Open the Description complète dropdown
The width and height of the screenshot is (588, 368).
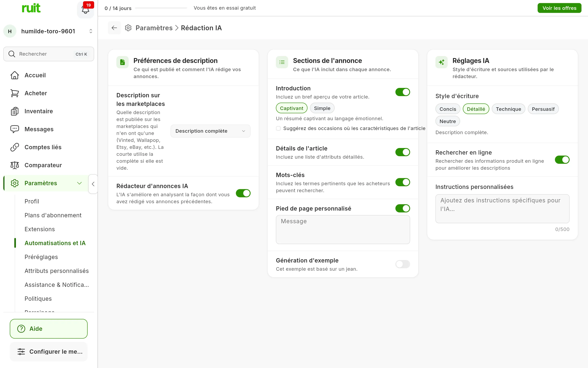(210, 131)
